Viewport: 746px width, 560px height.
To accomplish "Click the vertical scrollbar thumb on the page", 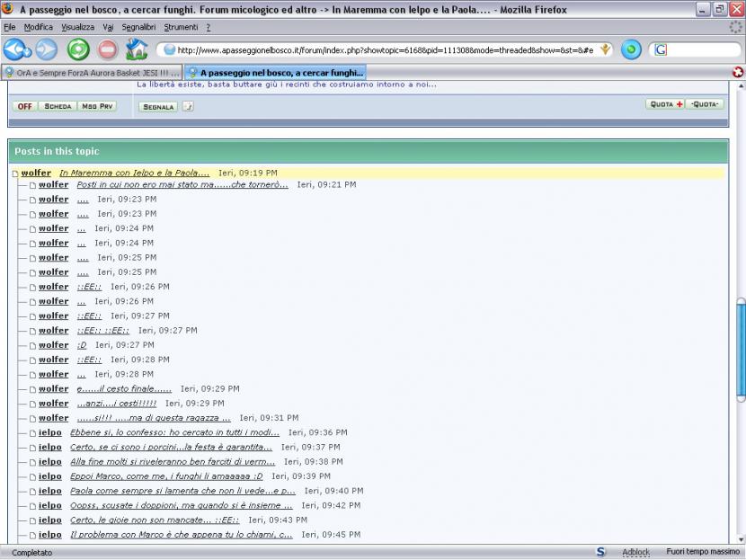I will coord(741,351).
